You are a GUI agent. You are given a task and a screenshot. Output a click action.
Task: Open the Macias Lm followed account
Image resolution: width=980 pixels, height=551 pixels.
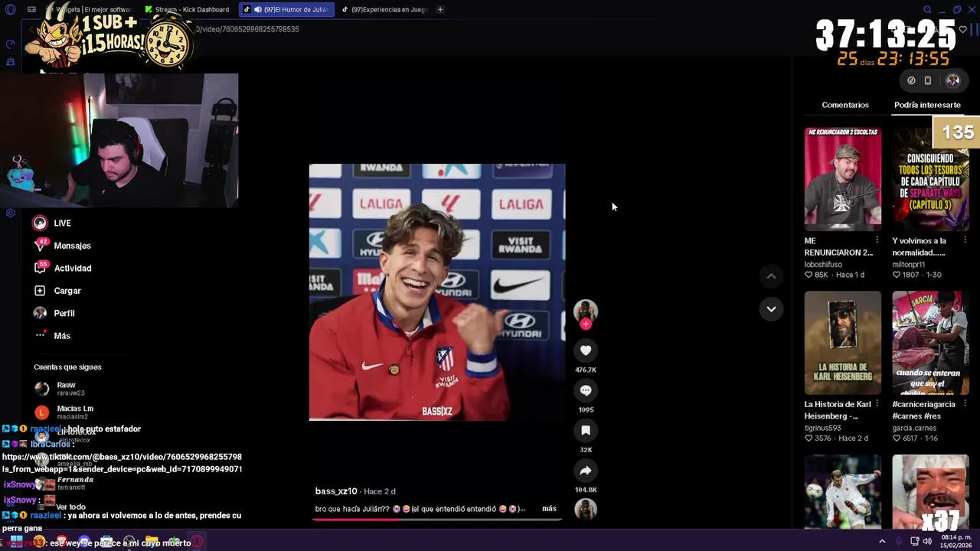64,412
